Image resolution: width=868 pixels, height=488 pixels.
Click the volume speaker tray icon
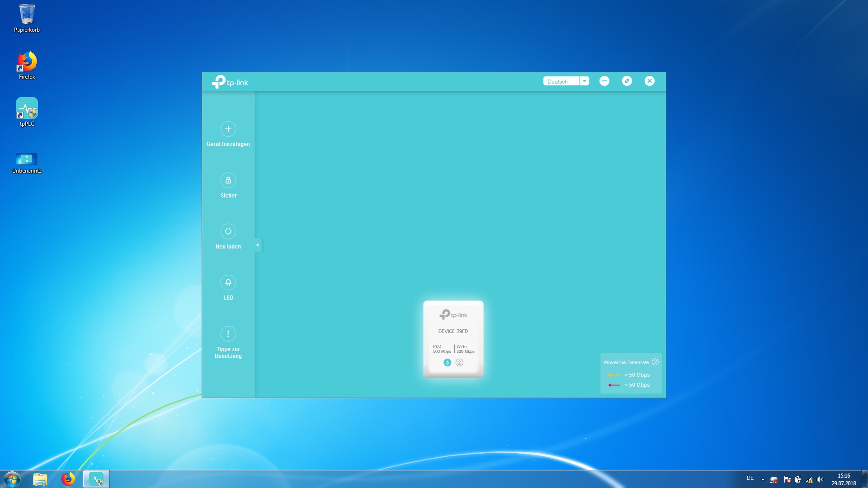820,479
